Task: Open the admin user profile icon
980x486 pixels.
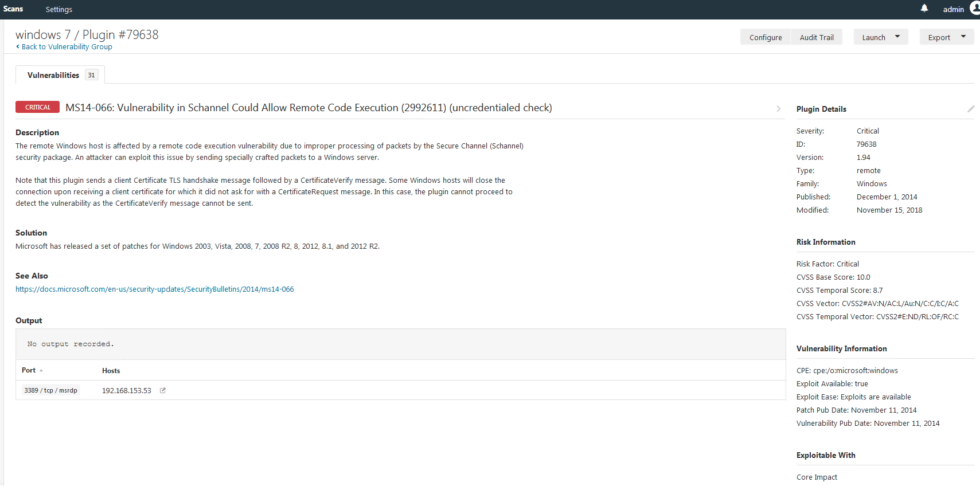Action: click(974, 8)
